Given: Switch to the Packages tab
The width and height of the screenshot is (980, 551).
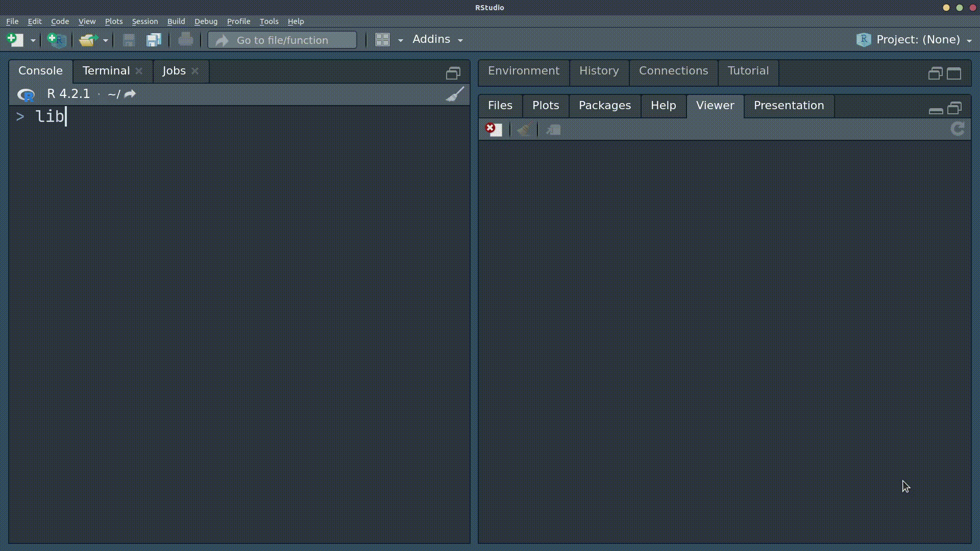Looking at the screenshot, I should [x=604, y=106].
